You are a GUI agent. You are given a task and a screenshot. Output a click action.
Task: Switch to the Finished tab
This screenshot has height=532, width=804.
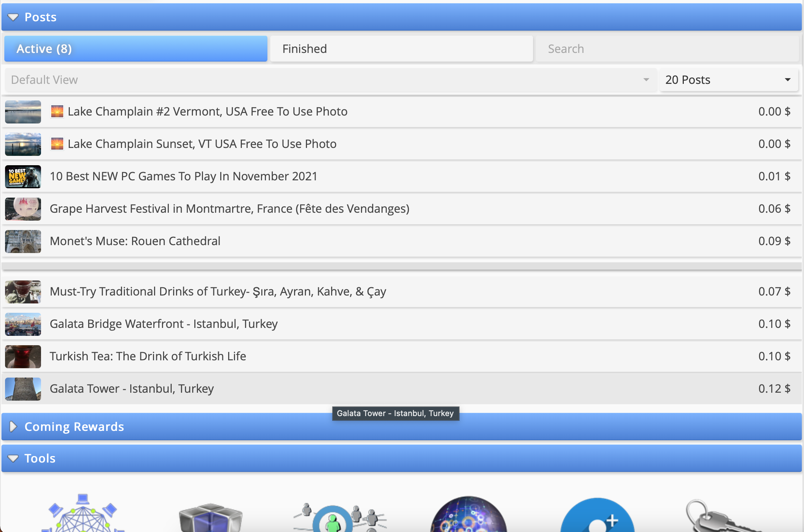[401, 49]
